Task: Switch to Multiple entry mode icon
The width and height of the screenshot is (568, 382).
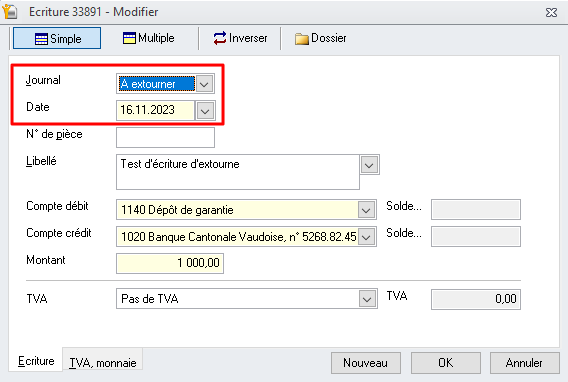Action: pyautogui.click(x=129, y=38)
